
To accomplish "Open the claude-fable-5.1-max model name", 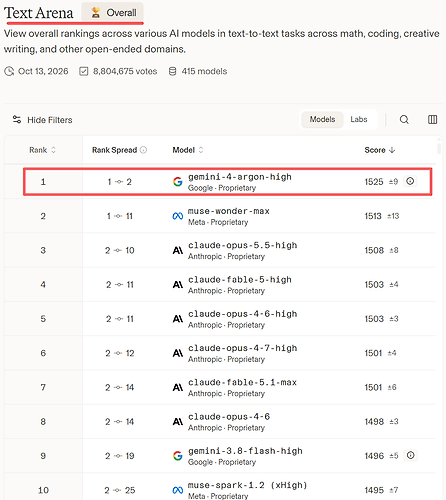I will click(242, 382).
